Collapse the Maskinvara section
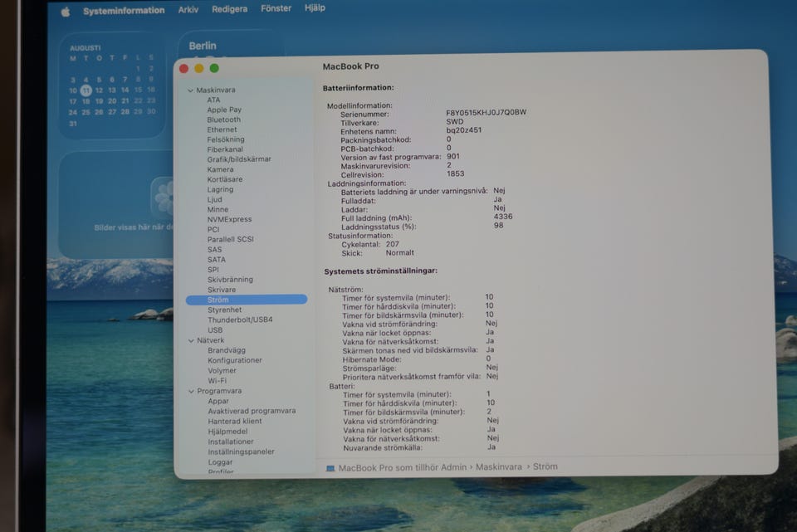Screen dimensions: 797x532 pyautogui.click(x=191, y=90)
